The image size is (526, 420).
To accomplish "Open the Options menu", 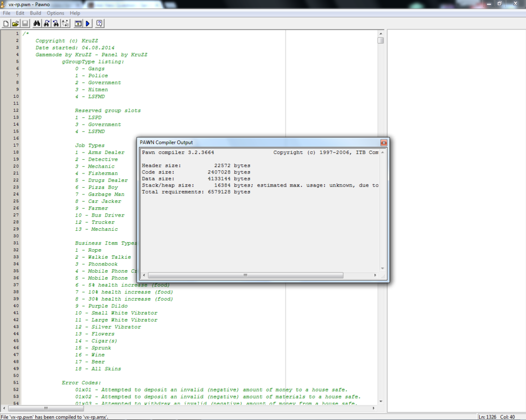I will tap(55, 13).
